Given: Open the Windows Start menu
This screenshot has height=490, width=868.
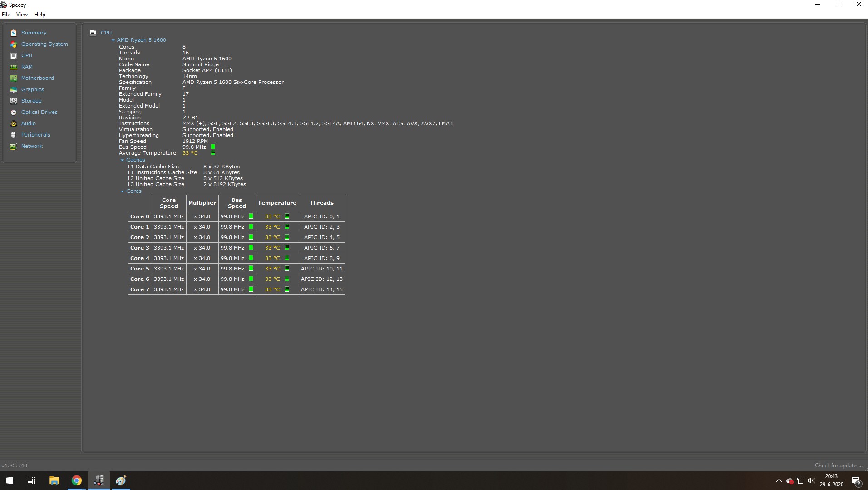Looking at the screenshot, I should coord(10,480).
